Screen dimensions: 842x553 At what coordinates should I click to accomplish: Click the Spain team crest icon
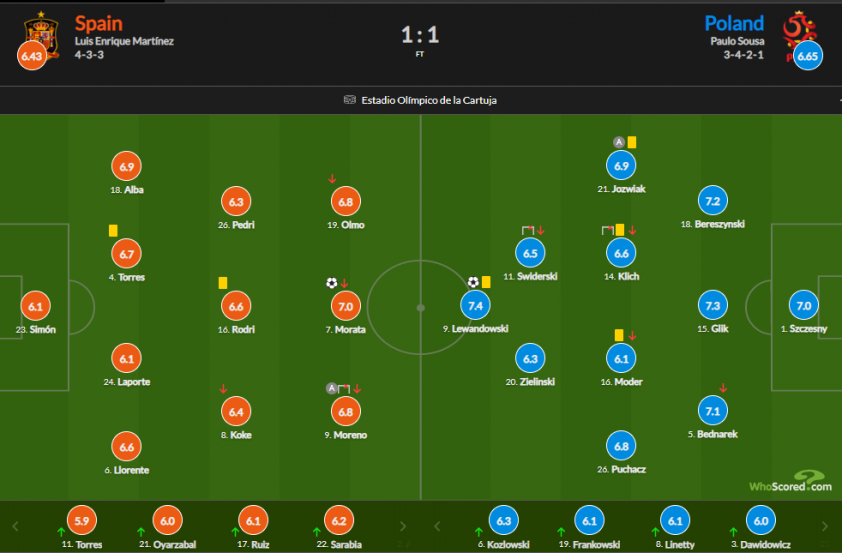click(41, 34)
